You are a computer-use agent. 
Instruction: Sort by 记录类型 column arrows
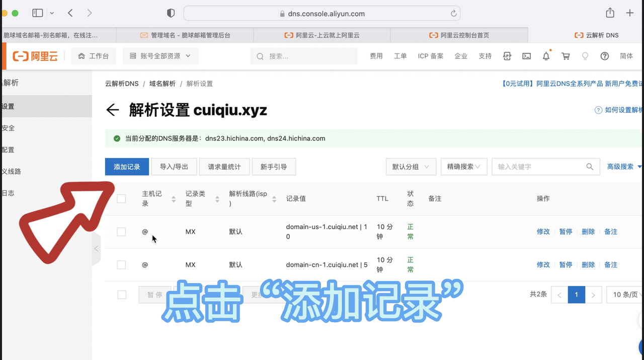pyautogui.click(x=217, y=199)
